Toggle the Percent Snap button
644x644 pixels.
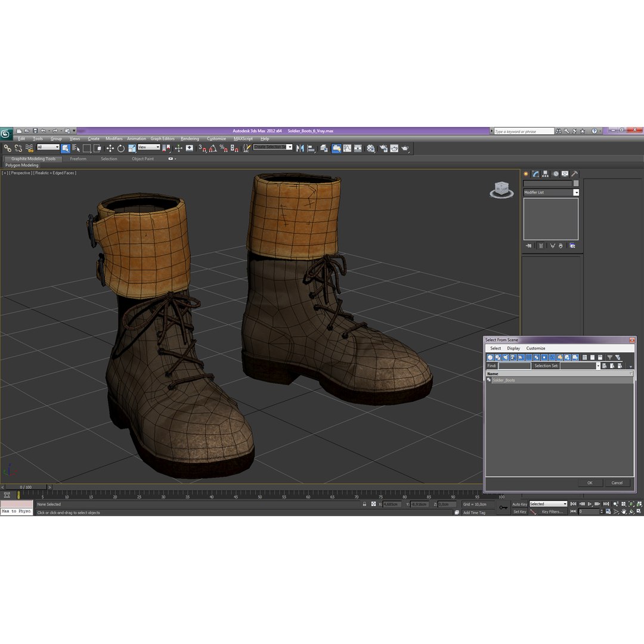click(224, 148)
